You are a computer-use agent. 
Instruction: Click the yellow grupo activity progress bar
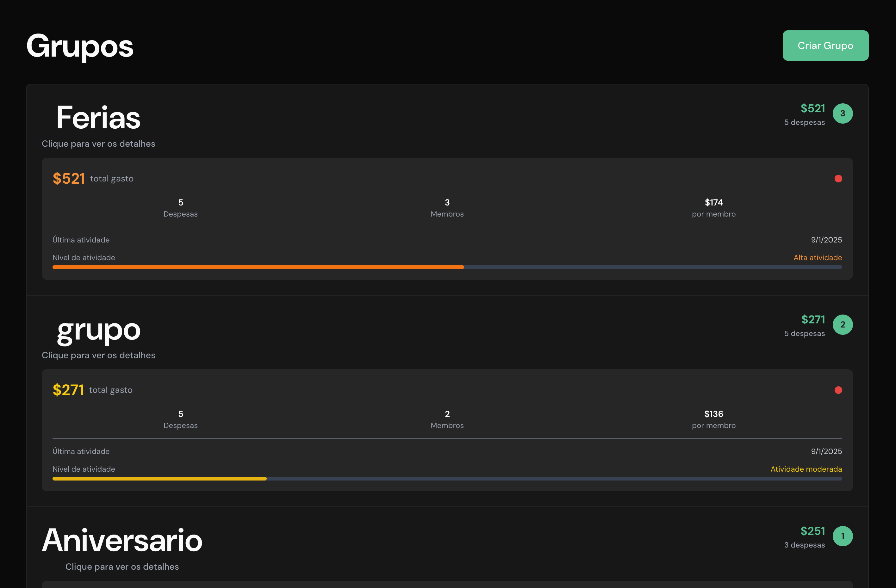[159, 479]
